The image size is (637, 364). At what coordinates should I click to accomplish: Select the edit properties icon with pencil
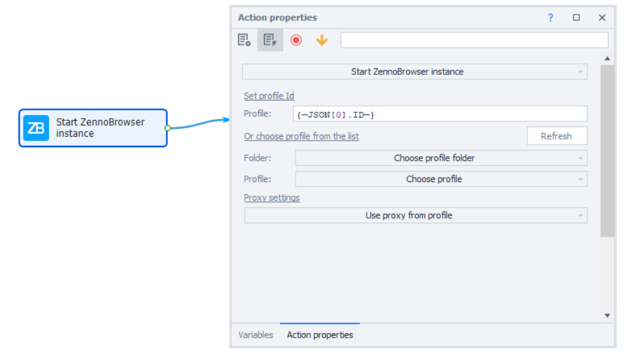point(270,40)
